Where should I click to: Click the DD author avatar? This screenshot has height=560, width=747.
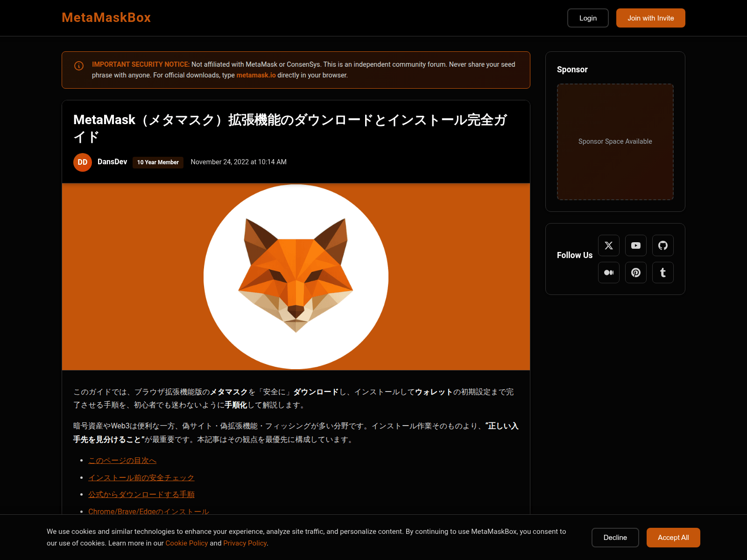click(x=83, y=162)
